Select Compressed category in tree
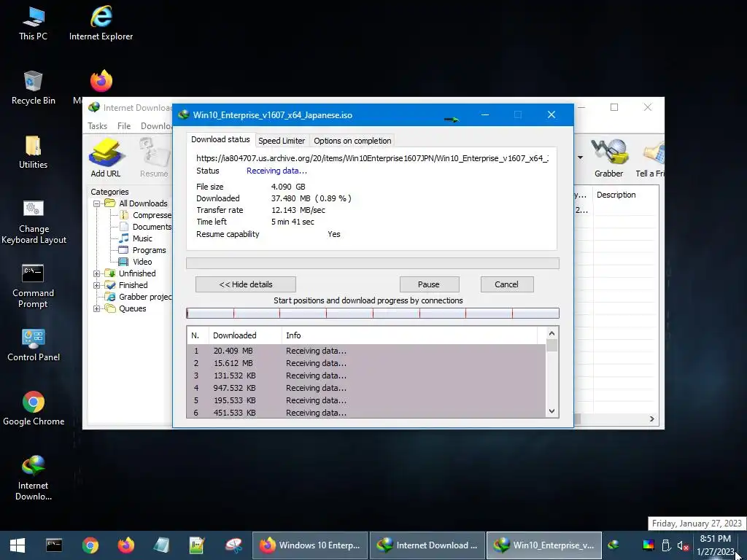The height and width of the screenshot is (560, 747). 145,215
